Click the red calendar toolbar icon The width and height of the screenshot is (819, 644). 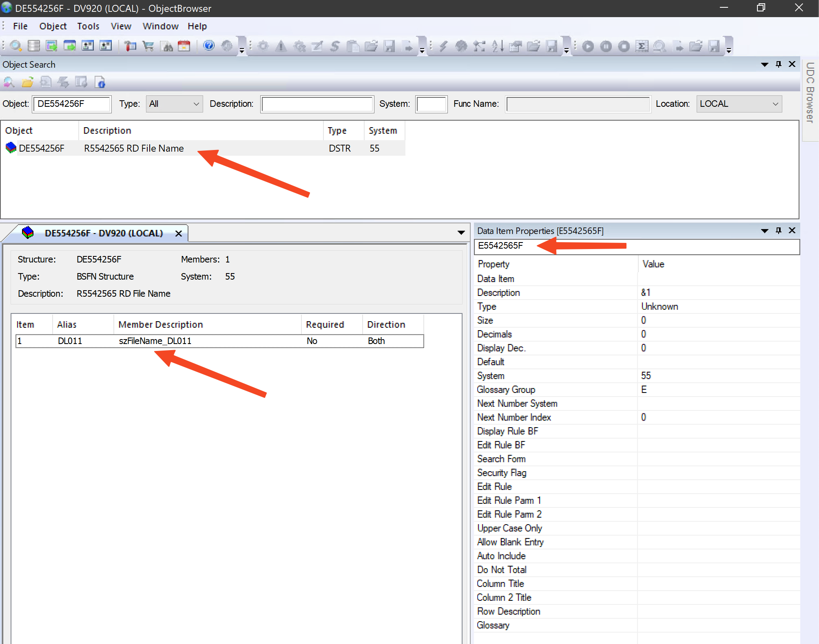[184, 46]
